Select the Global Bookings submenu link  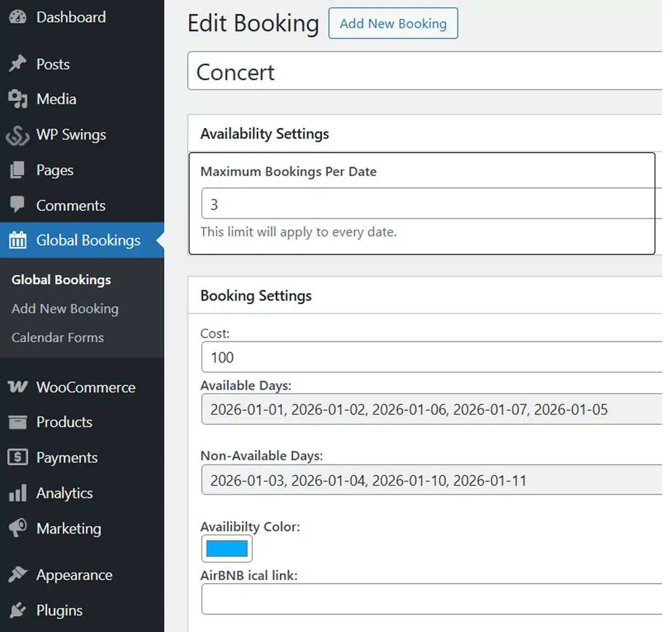(x=61, y=280)
